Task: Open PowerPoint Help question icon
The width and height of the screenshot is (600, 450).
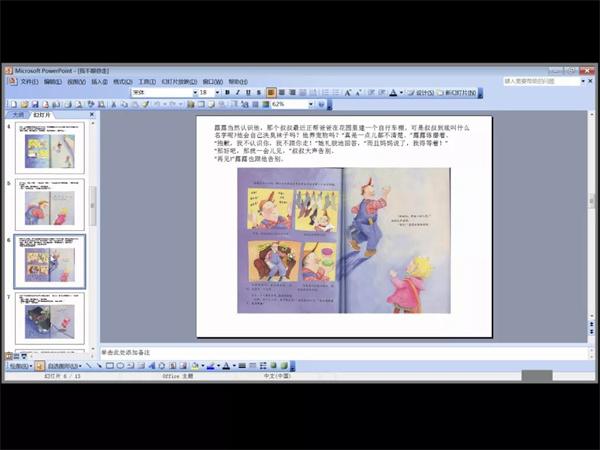Action: pos(321,104)
